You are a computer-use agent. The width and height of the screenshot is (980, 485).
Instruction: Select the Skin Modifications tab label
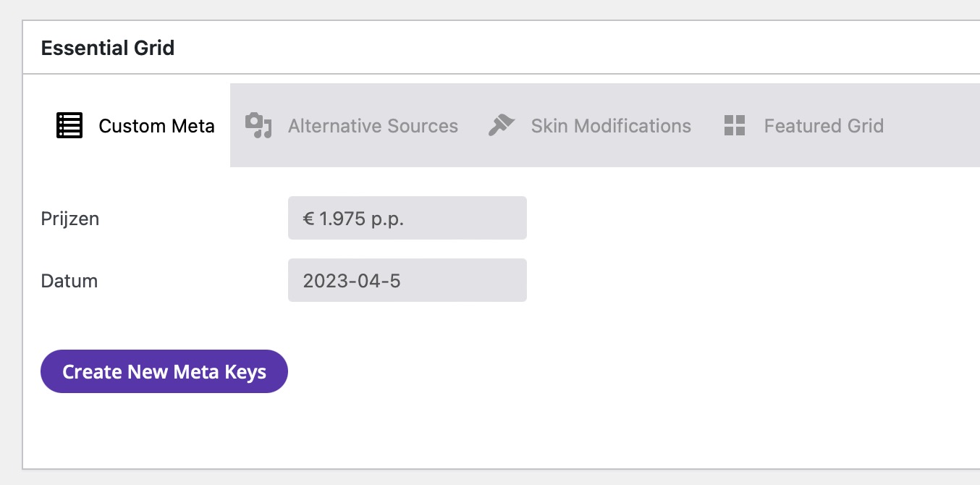pos(611,126)
